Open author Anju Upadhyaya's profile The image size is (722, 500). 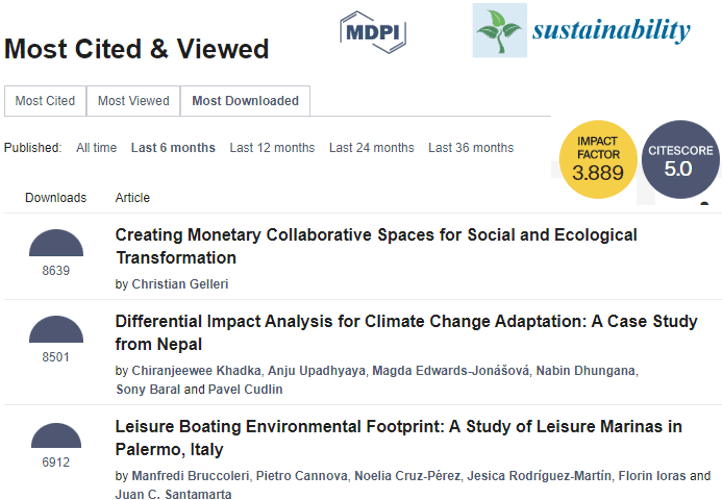(x=317, y=371)
